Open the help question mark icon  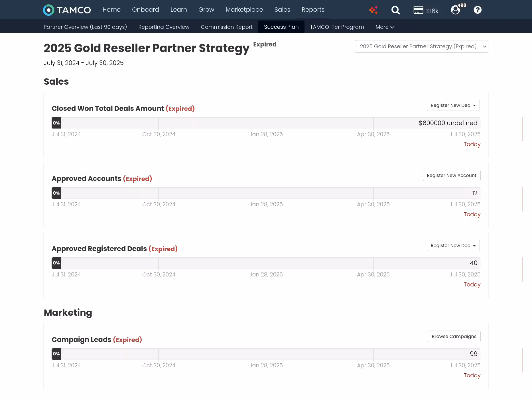478,10
